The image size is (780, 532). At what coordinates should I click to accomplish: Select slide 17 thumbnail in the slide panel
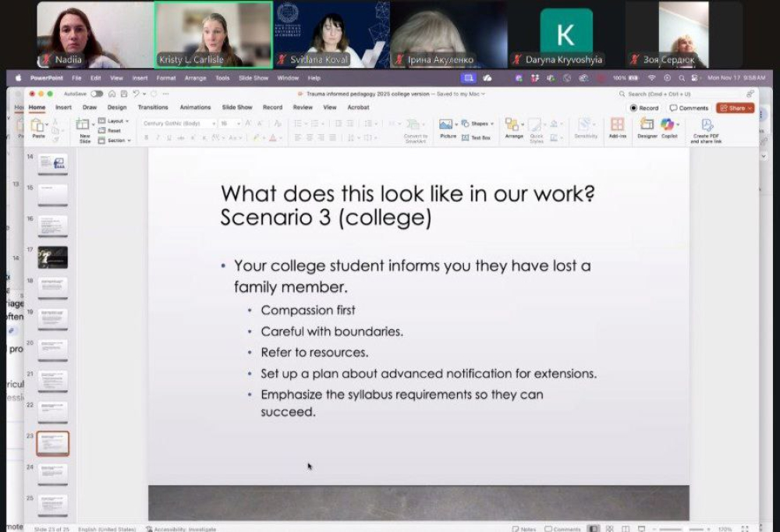point(52,257)
